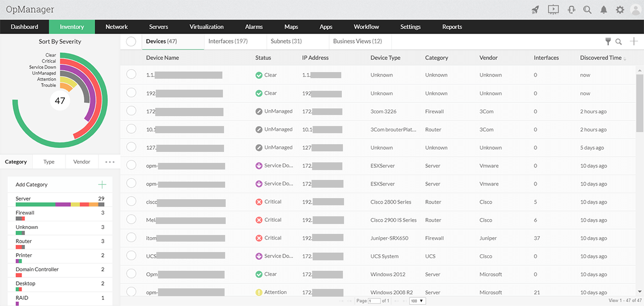This screenshot has height=306, width=644.
Task: Click the plus icon beside Add Category
Action: [x=101, y=185]
